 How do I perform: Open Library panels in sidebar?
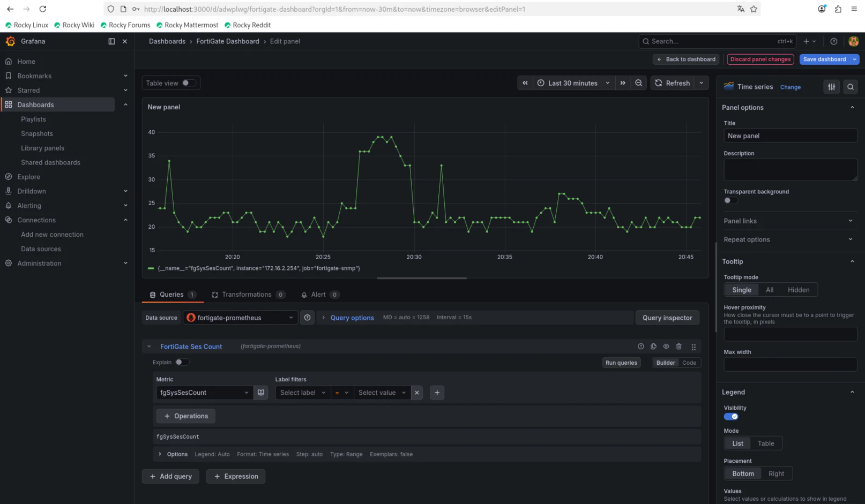(42, 148)
